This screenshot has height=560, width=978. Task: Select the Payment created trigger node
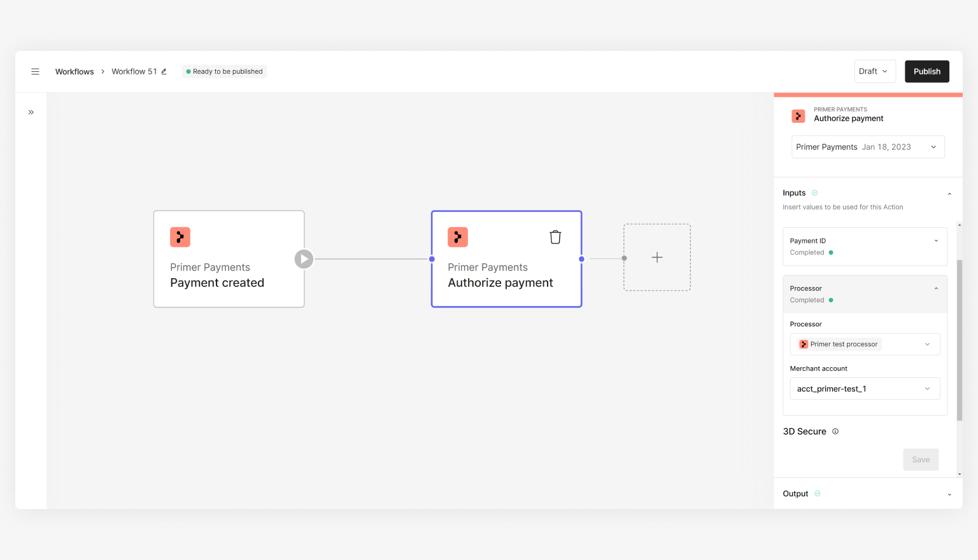coord(229,259)
